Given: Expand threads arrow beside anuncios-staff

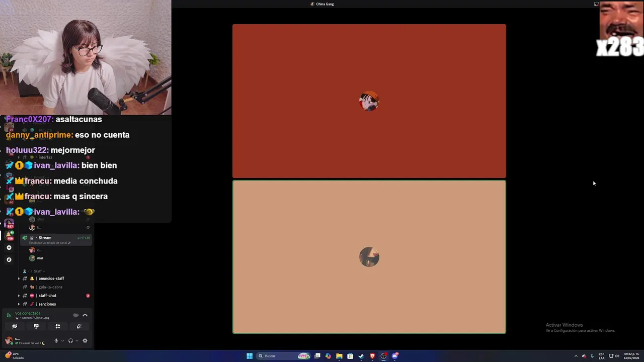Looking at the screenshot, I should click(19, 279).
